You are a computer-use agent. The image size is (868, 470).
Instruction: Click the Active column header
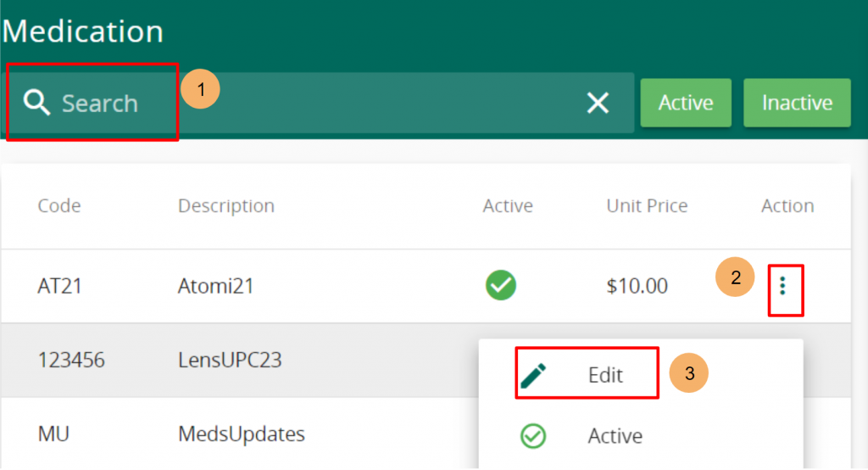(x=508, y=205)
